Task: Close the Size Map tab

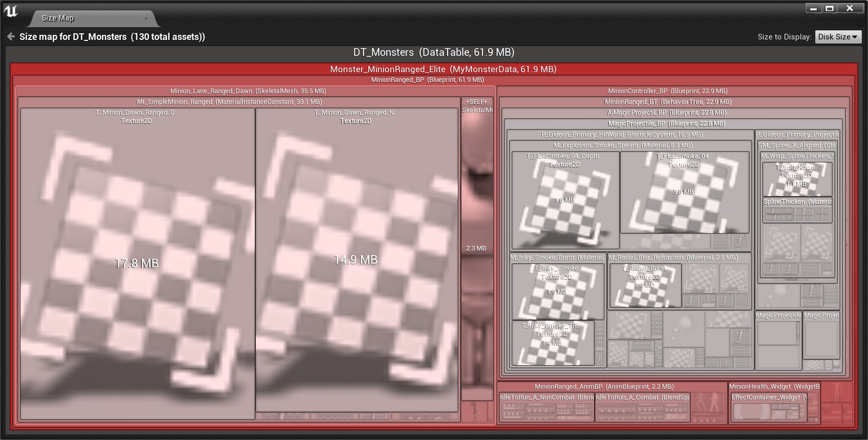Action: pos(146,18)
